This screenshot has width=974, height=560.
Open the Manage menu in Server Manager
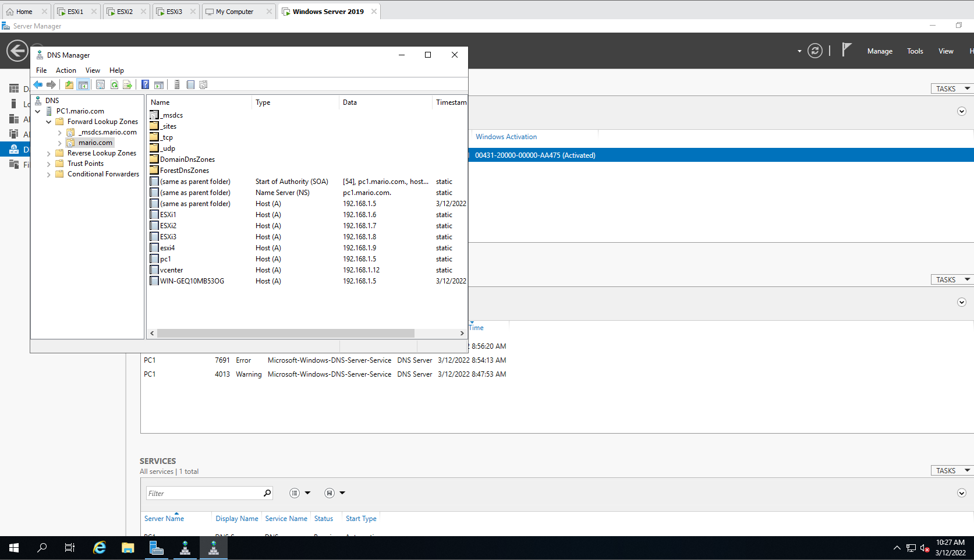(x=880, y=51)
